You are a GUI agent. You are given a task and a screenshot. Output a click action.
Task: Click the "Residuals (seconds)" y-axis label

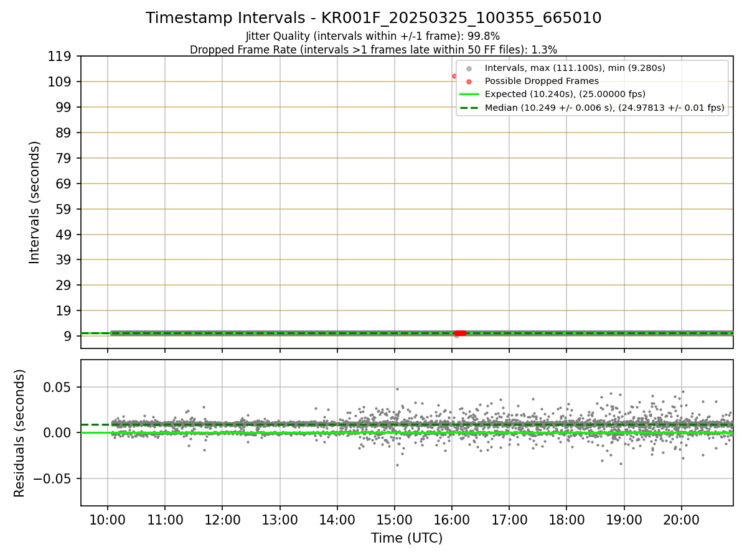20,433
